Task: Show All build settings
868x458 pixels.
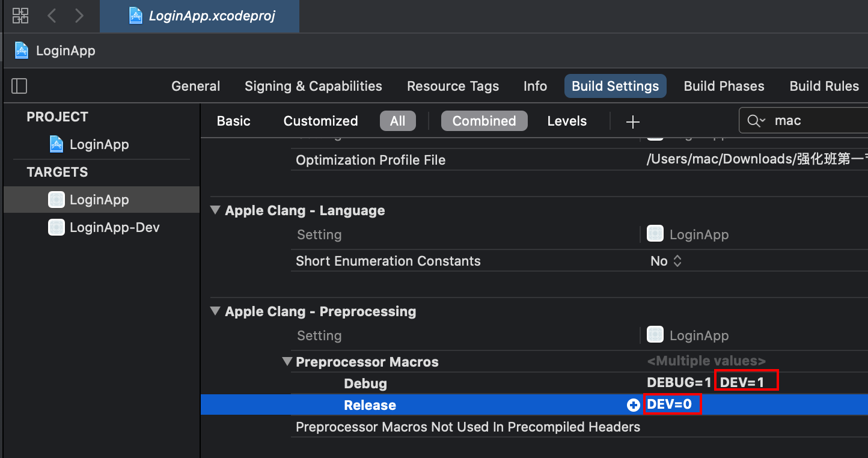Action: (397, 121)
